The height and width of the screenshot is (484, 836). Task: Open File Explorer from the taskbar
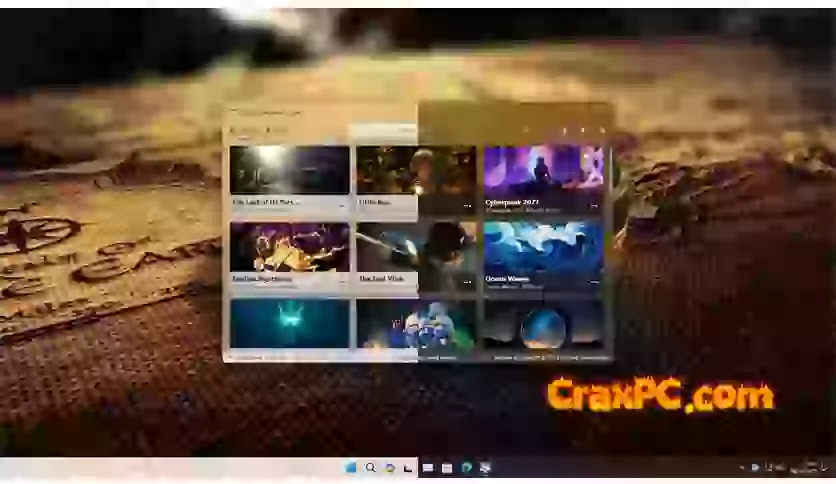446,467
